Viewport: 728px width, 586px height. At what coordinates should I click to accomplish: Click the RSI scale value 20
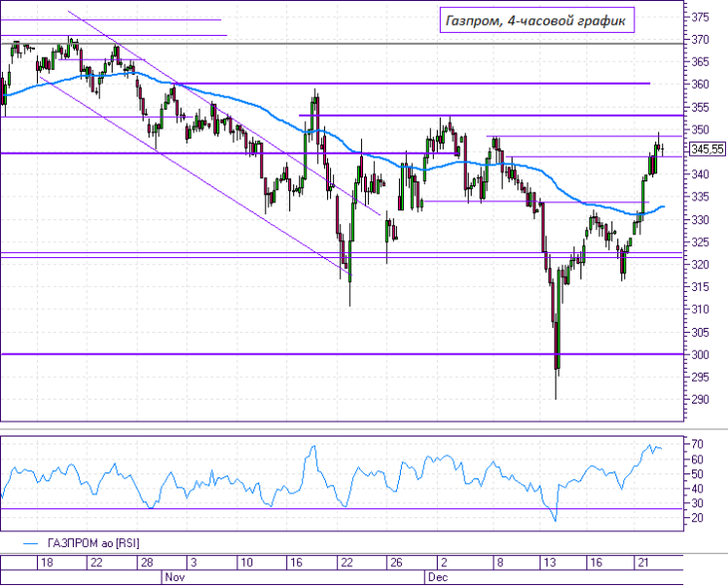click(x=697, y=518)
